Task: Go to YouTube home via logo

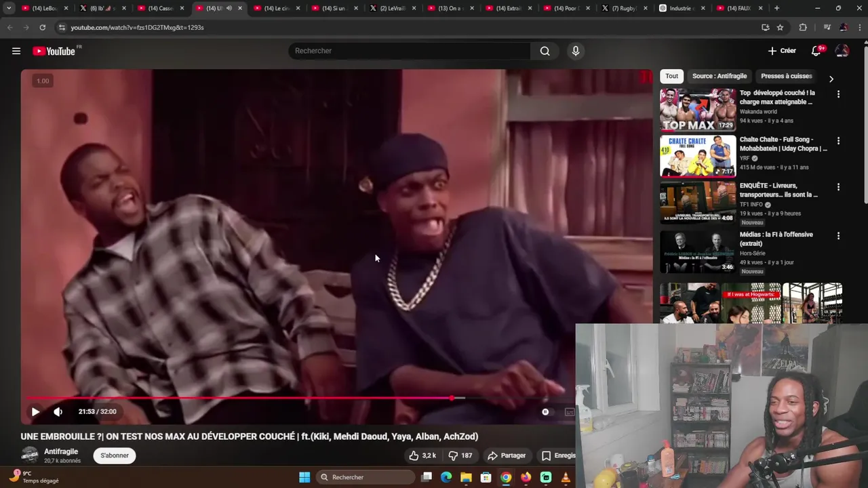Action: (54, 51)
